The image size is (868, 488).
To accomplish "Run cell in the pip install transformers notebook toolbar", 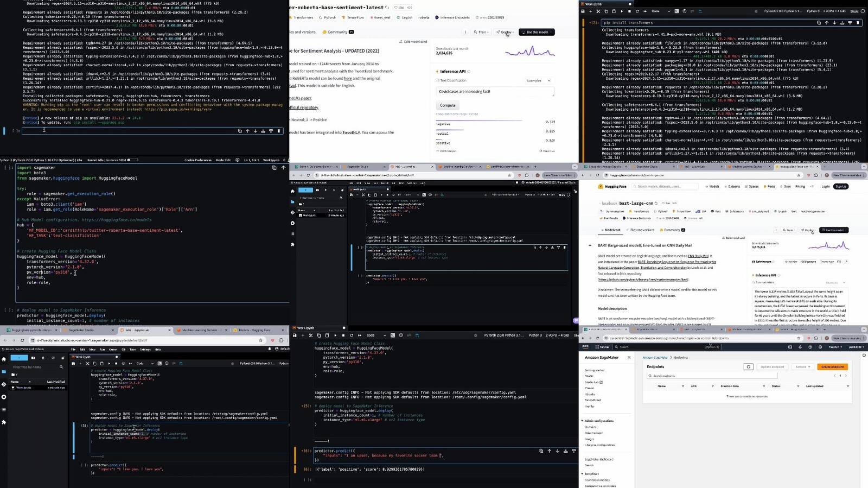I will click(x=622, y=11).
